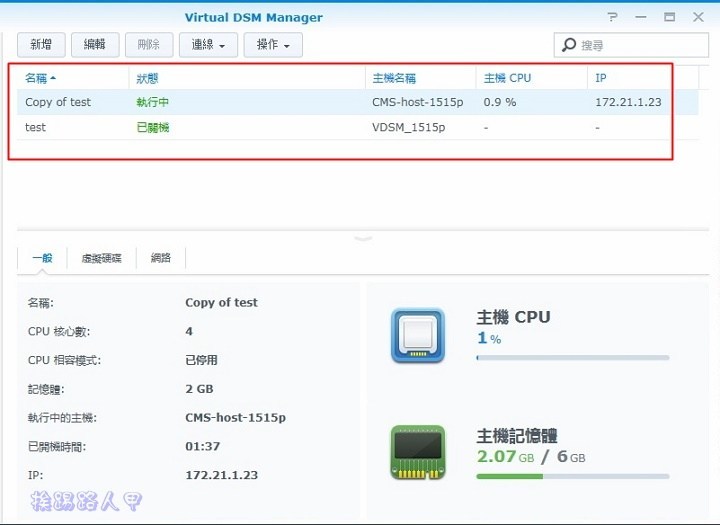
Task: Click the host memory usage bar
Action: (x=573, y=476)
